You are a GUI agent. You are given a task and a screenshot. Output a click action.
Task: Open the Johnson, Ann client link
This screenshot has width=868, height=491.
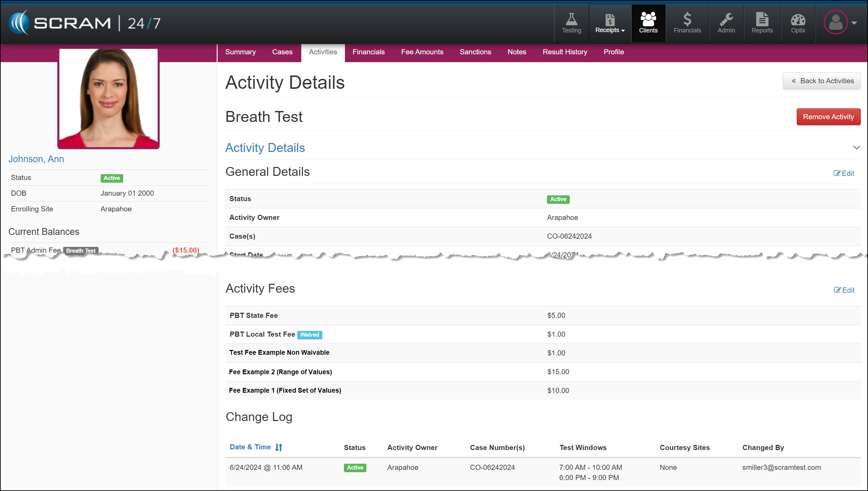pyautogui.click(x=36, y=159)
